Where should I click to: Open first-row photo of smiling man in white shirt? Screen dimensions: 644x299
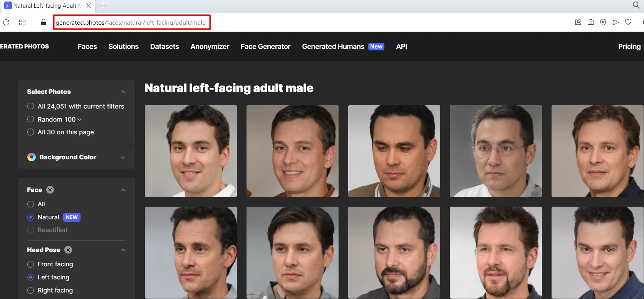(x=191, y=151)
